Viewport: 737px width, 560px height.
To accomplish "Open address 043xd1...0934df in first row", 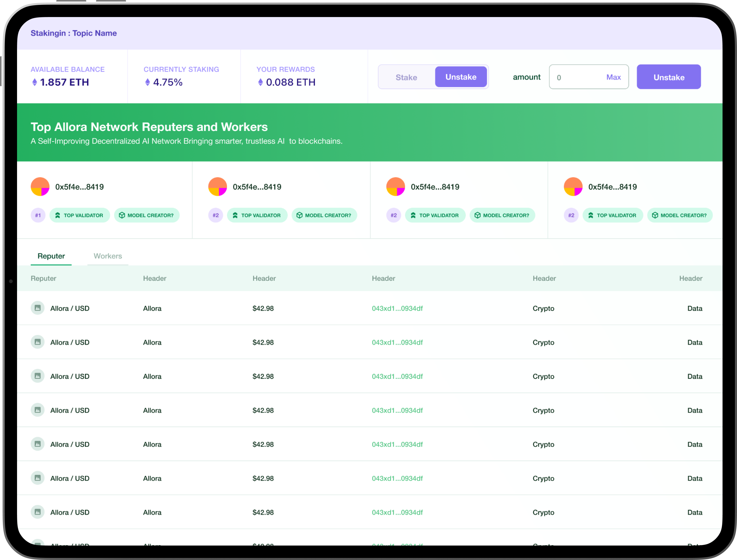I will (397, 308).
